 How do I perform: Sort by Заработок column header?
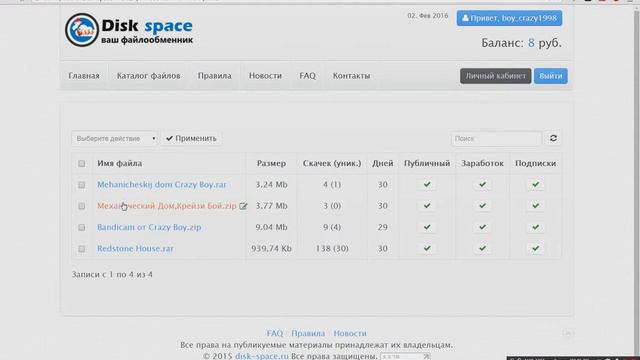(482, 163)
